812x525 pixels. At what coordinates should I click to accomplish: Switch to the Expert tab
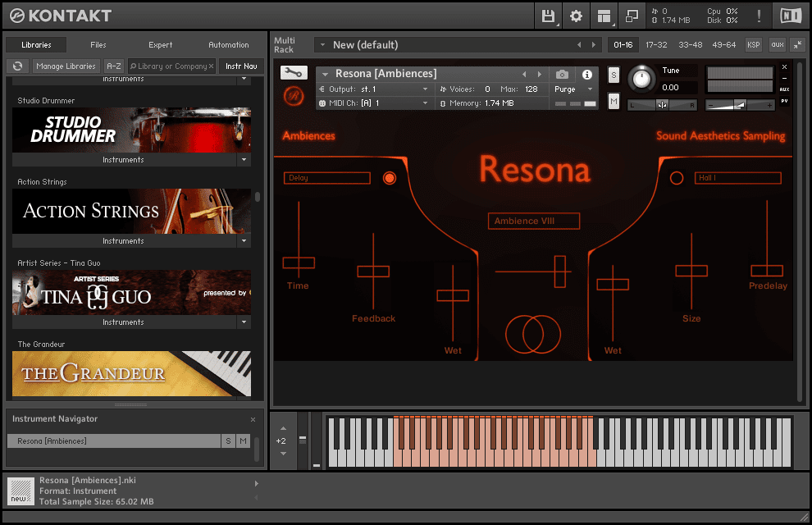click(x=160, y=45)
